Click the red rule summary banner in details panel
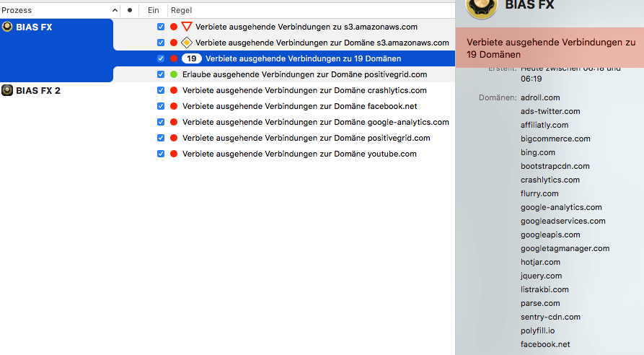The height and width of the screenshot is (355, 644). click(x=550, y=48)
